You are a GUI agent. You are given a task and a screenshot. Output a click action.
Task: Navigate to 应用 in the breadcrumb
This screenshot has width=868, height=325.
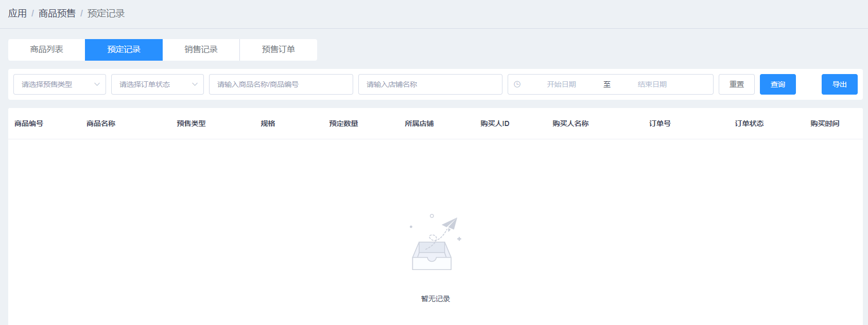(18, 13)
